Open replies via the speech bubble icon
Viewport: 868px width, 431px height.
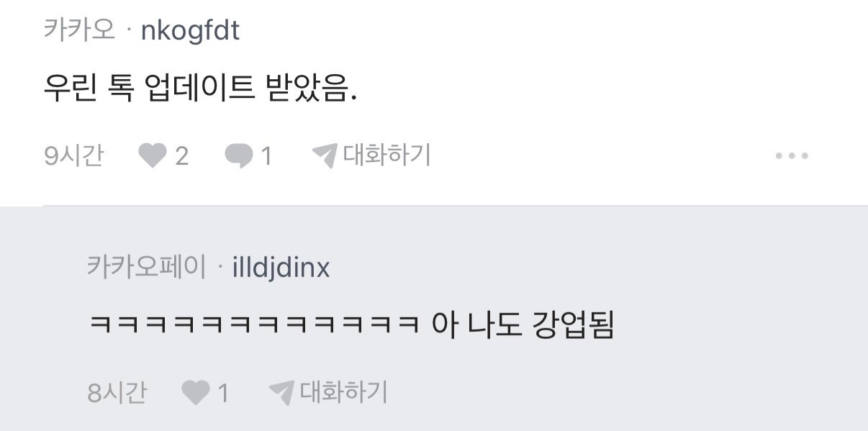click(238, 155)
